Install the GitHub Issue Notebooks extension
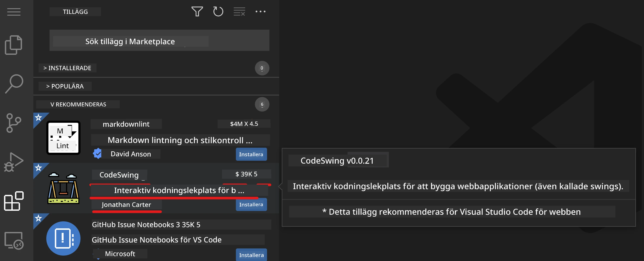 [x=251, y=255]
